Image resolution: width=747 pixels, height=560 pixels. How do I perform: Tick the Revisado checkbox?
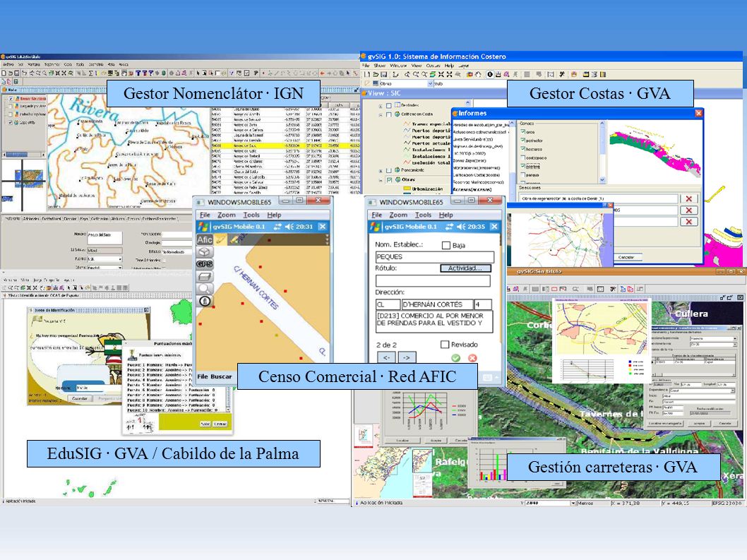445,344
